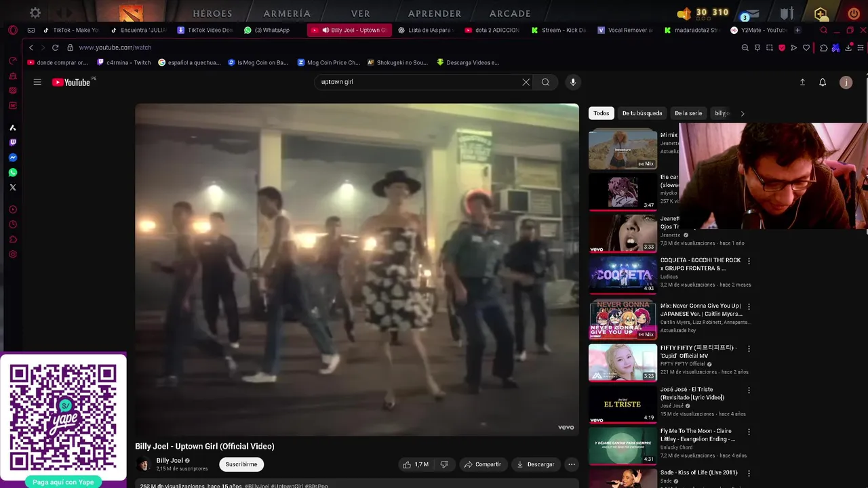Open Dota 2 mail envelope icon

753,13
